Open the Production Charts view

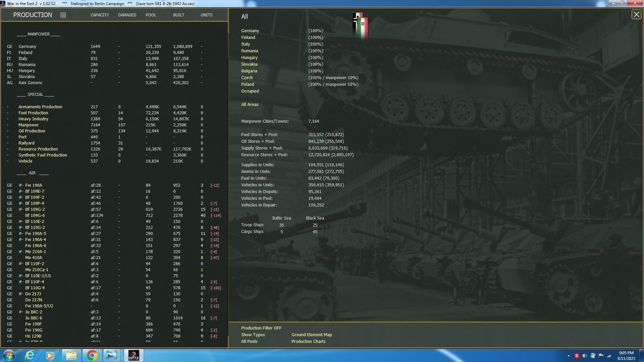[308, 341]
